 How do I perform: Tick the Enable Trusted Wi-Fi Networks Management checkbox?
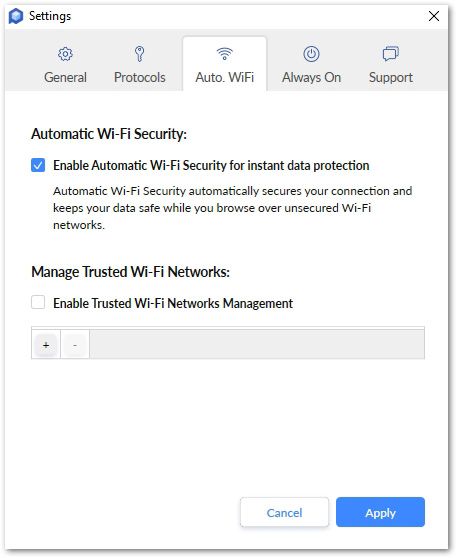point(38,302)
